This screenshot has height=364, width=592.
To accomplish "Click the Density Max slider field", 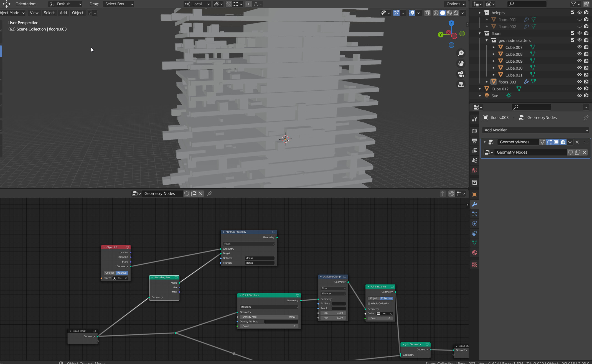I will pos(269,317).
